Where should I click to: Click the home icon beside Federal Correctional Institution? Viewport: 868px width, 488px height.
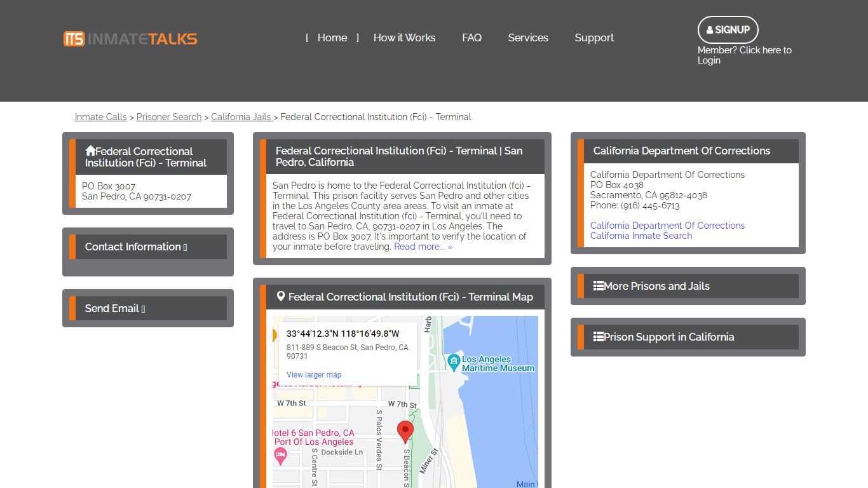tap(90, 151)
